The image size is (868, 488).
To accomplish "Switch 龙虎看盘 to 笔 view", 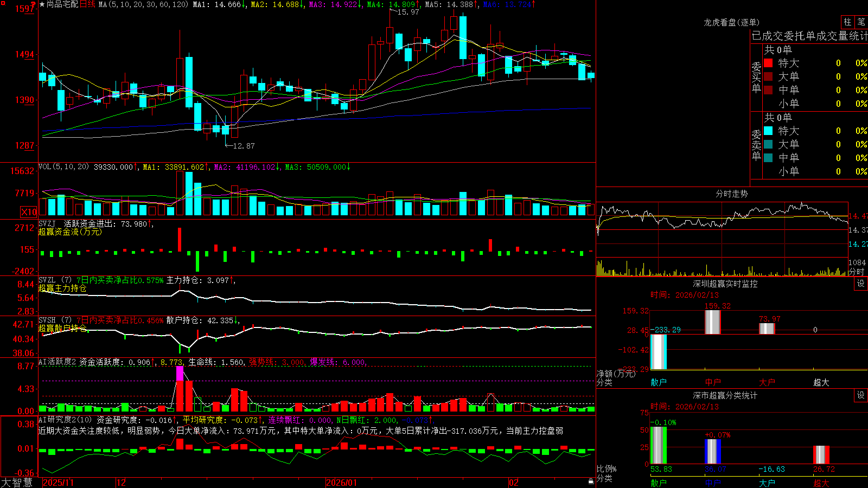I will (861, 22).
